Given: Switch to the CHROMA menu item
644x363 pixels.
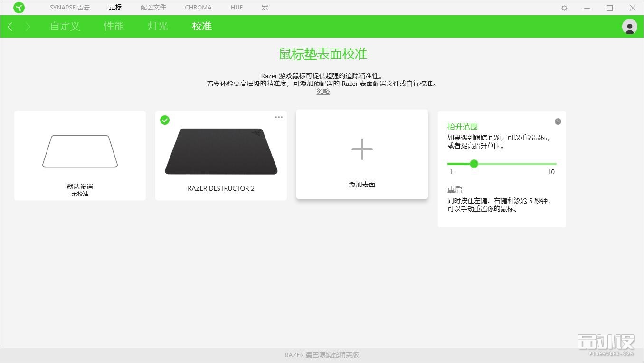Looking at the screenshot, I should click(x=198, y=7).
